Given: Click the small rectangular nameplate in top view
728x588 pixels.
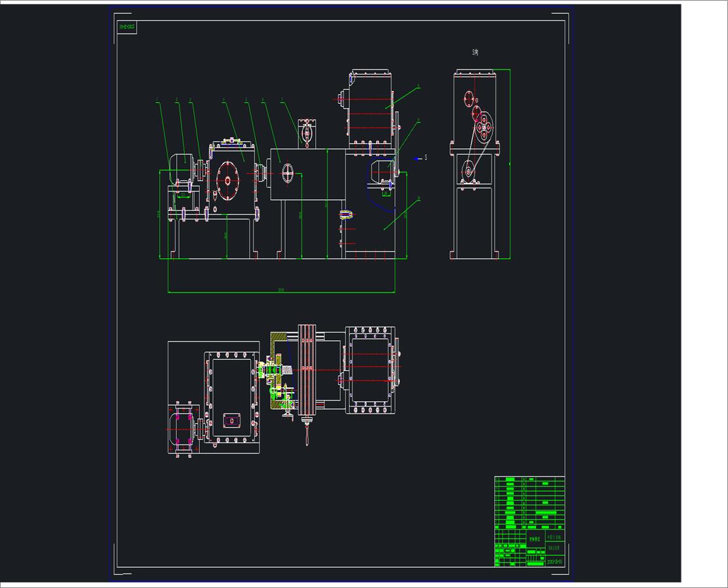Looking at the screenshot, I should click(231, 419).
